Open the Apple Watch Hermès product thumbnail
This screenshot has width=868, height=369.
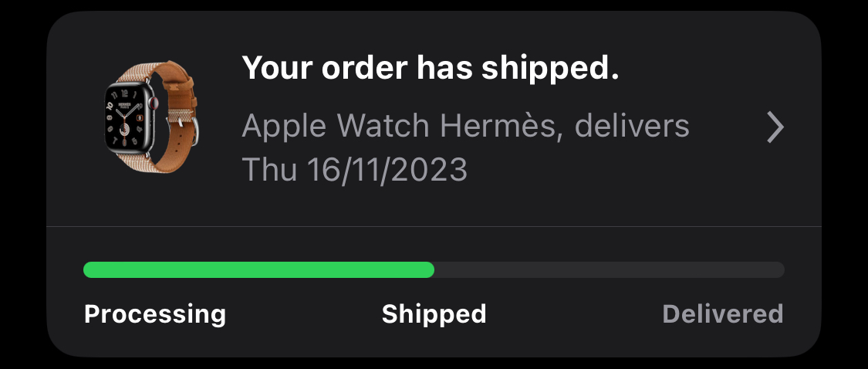coord(151,117)
